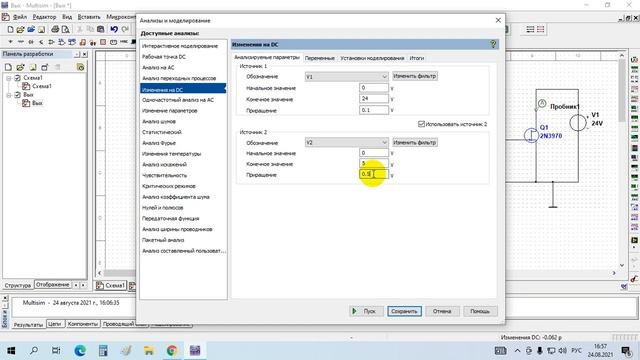The width and height of the screenshot is (640, 360).
Task: Click Источник 2 Начальное значение field
Action: point(374,153)
